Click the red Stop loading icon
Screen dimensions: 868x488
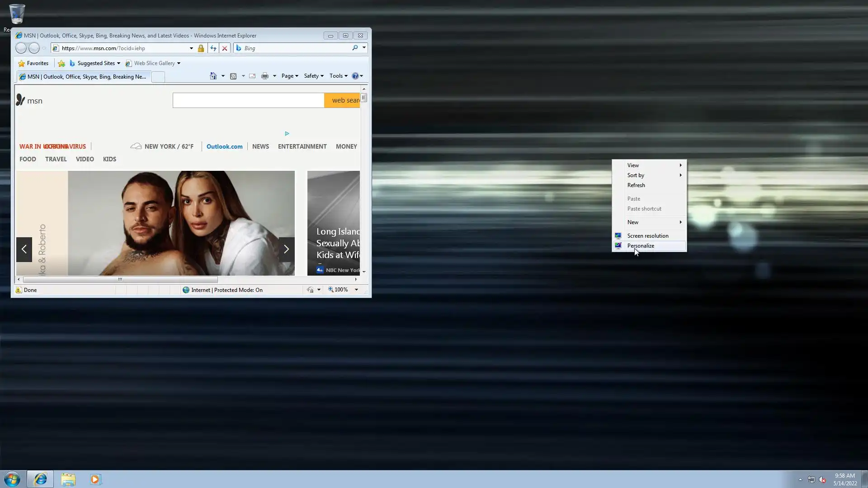click(225, 48)
